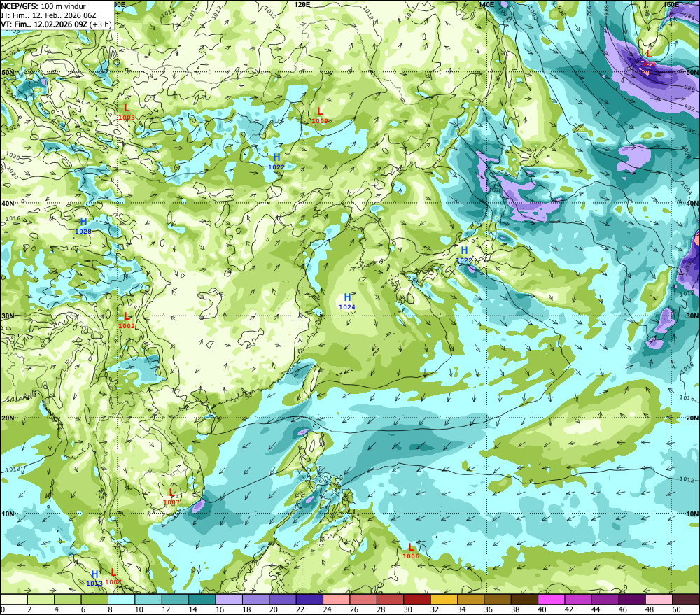Select the "IT: Fim.. 12. Feb.. 2026 06Z" line
The width and height of the screenshot is (700, 615).
point(49,15)
